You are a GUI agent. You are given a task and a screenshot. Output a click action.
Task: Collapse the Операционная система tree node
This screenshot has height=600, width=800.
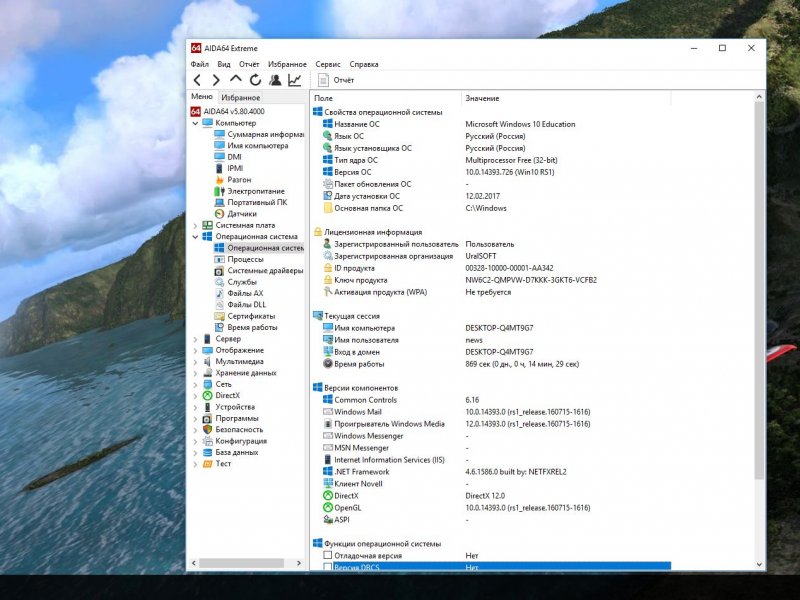[x=195, y=237]
